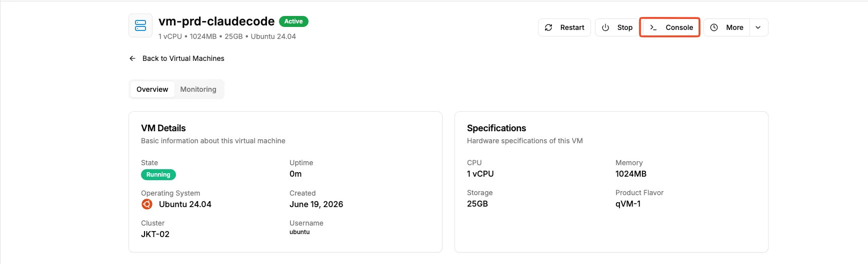
Task: Click the Ubuntu logo icon
Action: (147, 204)
